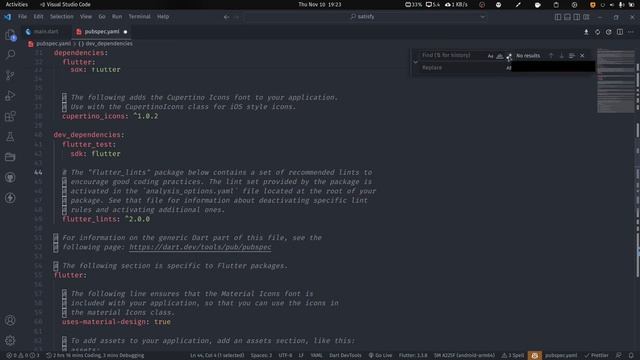Toggle Primary Side Bar layout icon
640x360 pixels.
[x=558, y=17]
